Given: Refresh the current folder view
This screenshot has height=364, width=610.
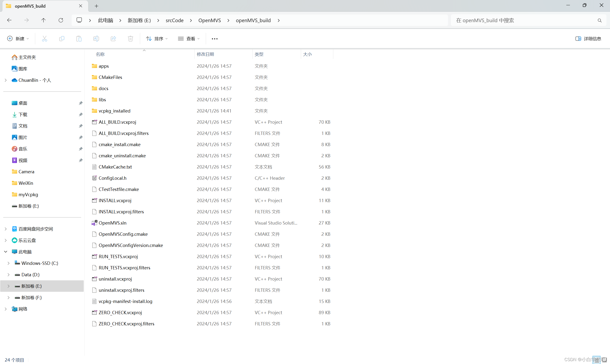Looking at the screenshot, I should click(x=61, y=20).
